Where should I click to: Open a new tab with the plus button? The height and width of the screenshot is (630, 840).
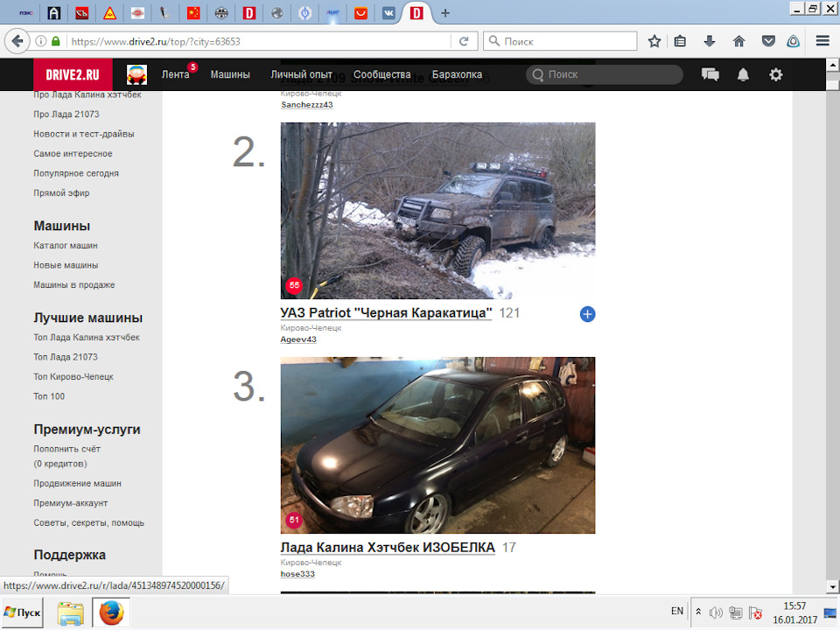click(444, 13)
